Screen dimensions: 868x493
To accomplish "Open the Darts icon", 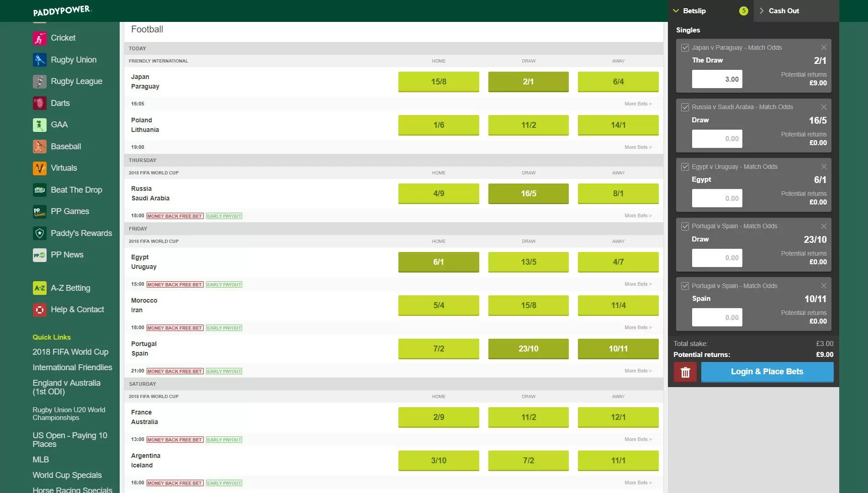I will coord(40,103).
